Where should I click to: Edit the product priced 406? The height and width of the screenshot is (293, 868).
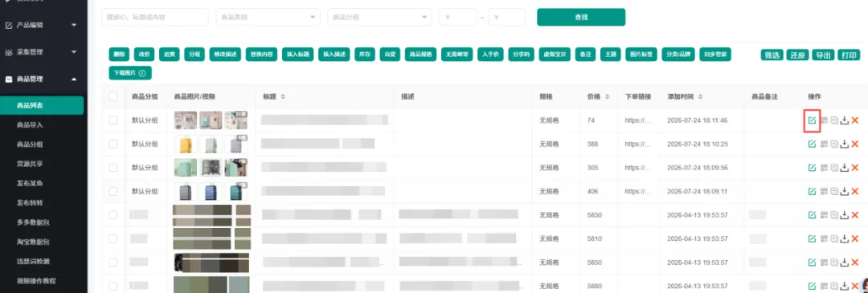[812, 191]
